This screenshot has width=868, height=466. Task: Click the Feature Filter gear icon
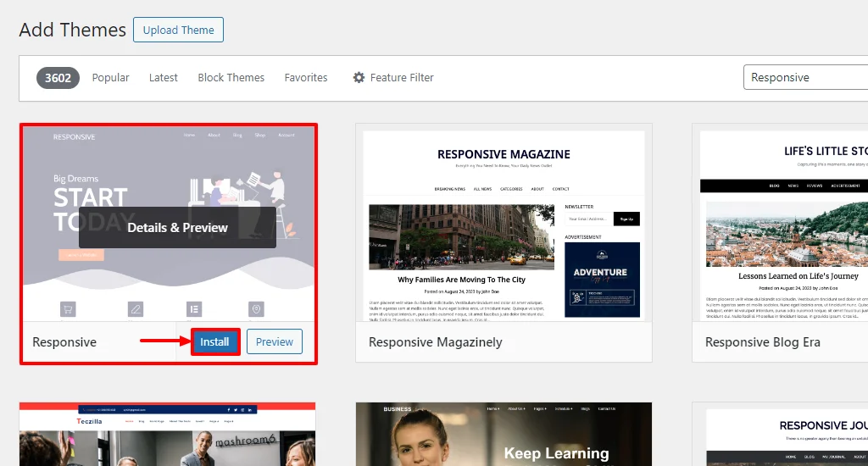(359, 78)
